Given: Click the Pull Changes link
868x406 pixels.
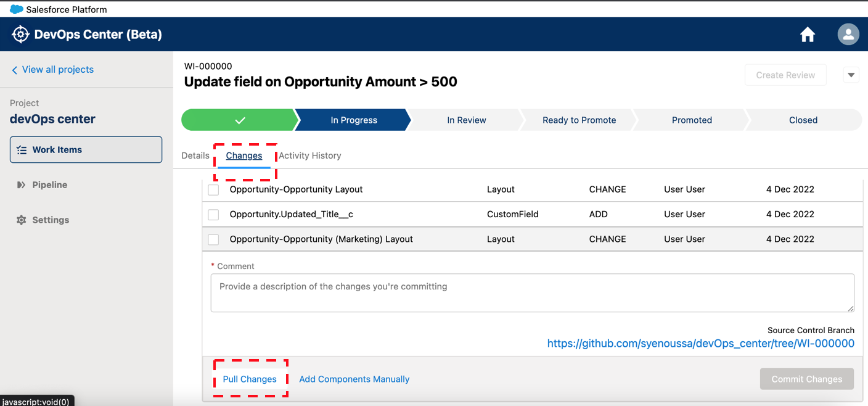Looking at the screenshot, I should click(250, 379).
